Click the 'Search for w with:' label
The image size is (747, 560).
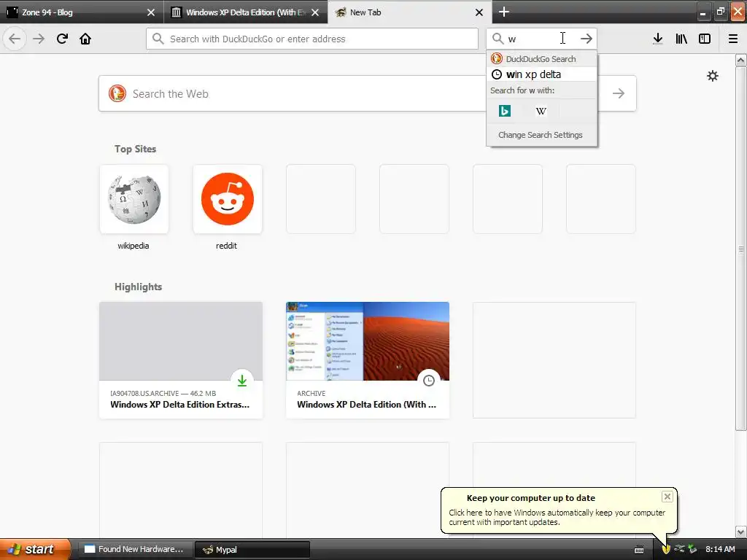click(x=522, y=90)
